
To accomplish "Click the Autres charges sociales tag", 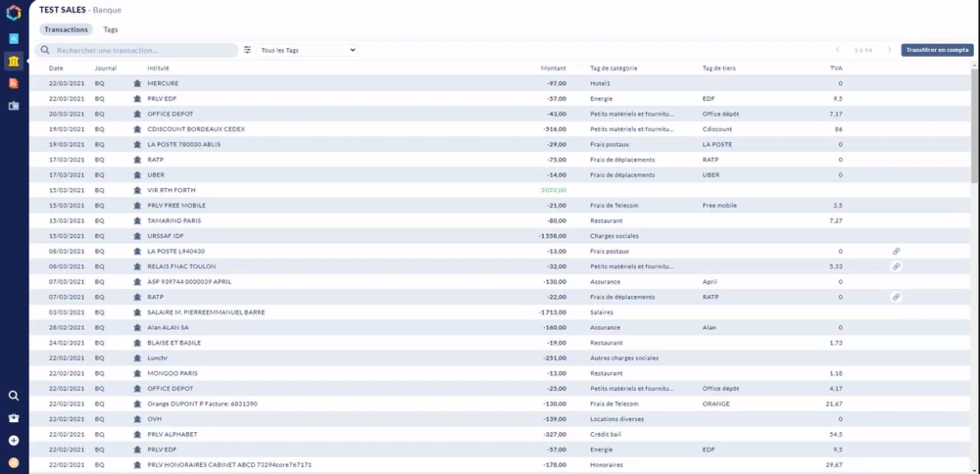I will click(624, 357).
